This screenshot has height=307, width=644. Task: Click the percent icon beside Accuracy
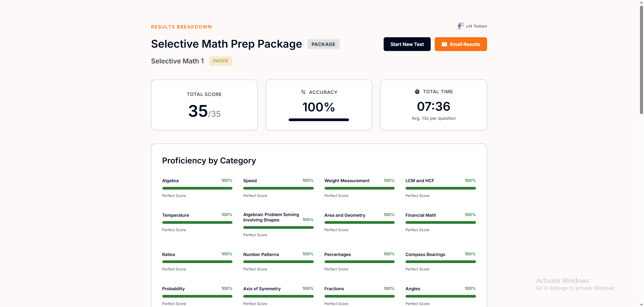(303, 92)
